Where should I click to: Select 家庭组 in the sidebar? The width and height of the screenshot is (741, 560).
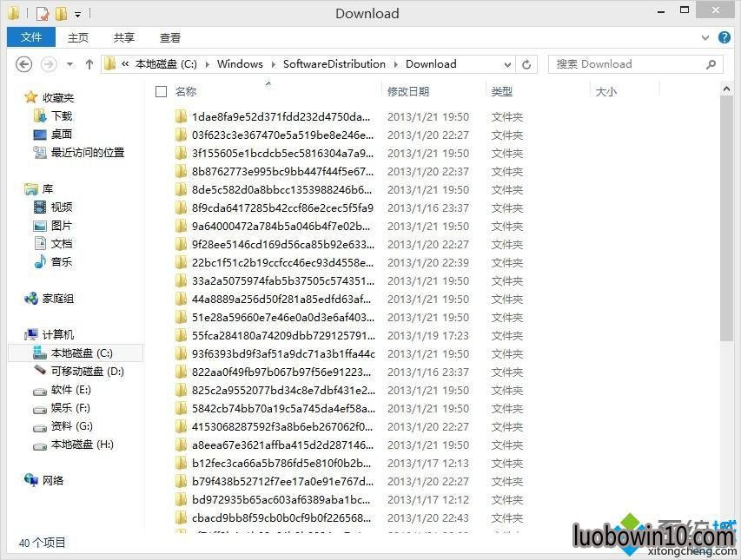coord(57,299)
